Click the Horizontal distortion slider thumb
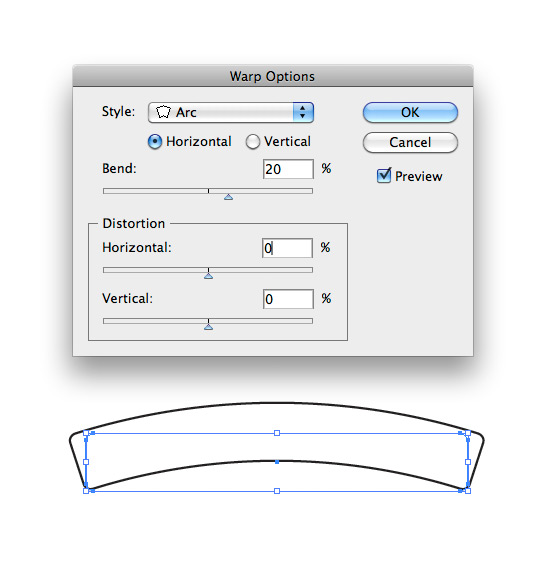545x563 pixels. pos(208,276)
